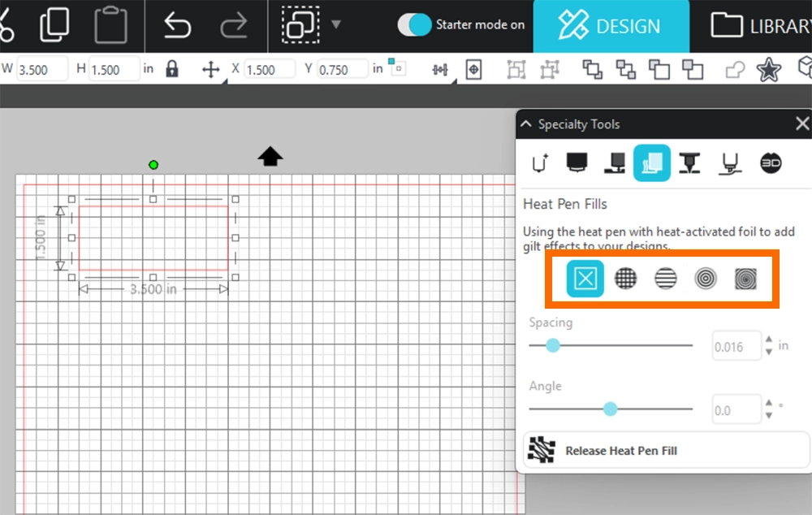The image size is (812, 515).
Task: Click the W width input field
Action: point(43,70)
